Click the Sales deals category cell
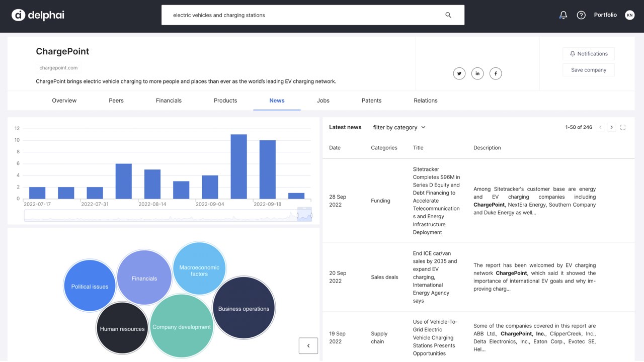 (384, 277)
